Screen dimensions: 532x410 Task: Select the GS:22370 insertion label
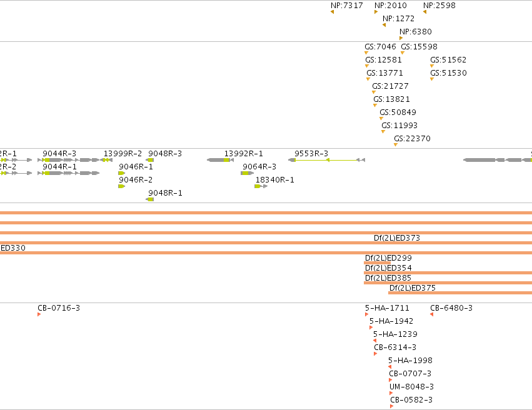[x=412, y=139]
